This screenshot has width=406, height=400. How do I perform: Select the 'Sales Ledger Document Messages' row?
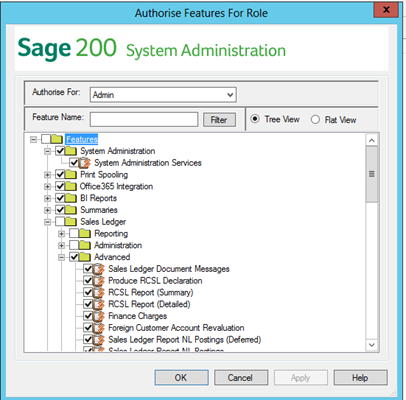(x=169, y=269)
